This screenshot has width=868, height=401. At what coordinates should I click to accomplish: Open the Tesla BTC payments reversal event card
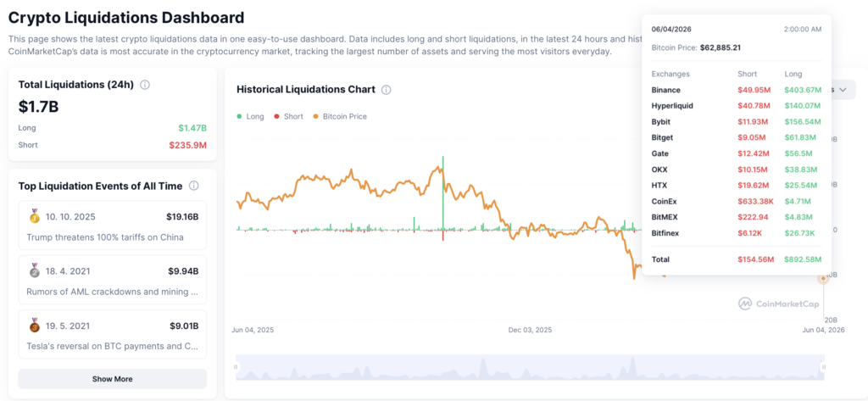[x=113, y=334]
